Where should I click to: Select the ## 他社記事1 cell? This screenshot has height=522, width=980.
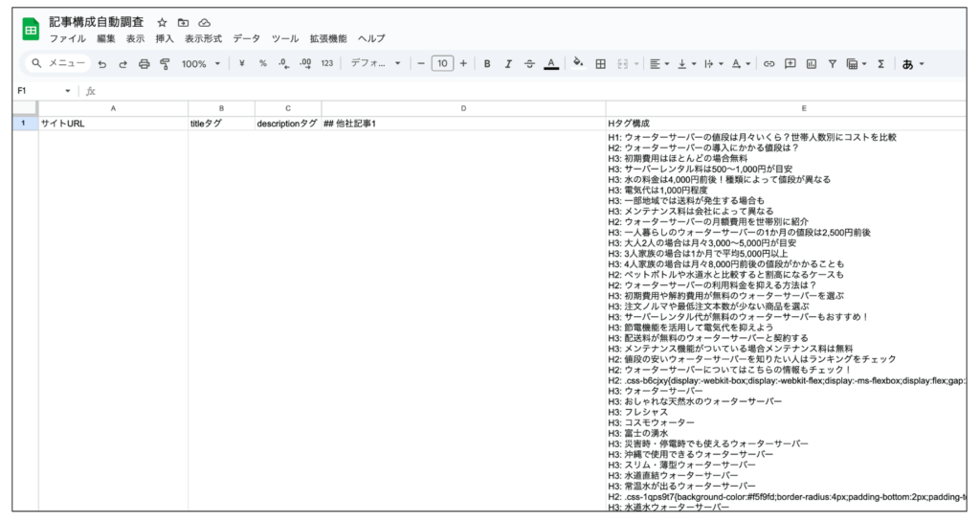click(x=463, y=124)
